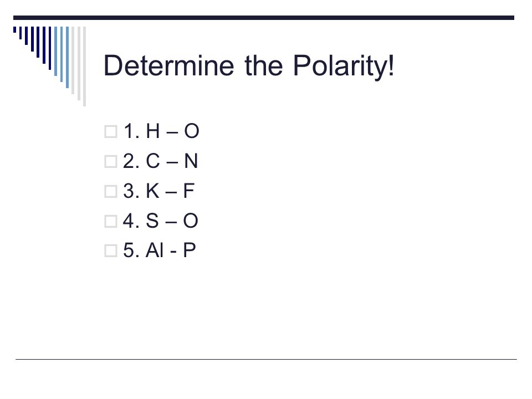Click the word Determine in the title
The height and width of the screenshot is (399, 532).
pyautogui.click(x=168, y=65)
